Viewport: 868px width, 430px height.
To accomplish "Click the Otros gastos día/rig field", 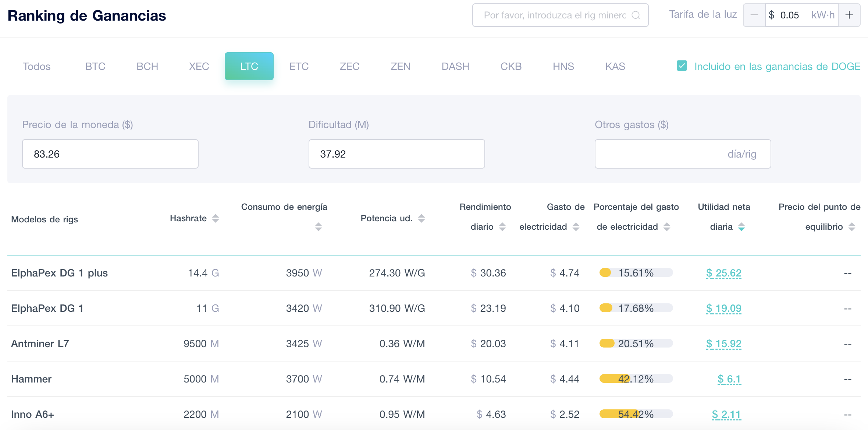I will [683, 154].
